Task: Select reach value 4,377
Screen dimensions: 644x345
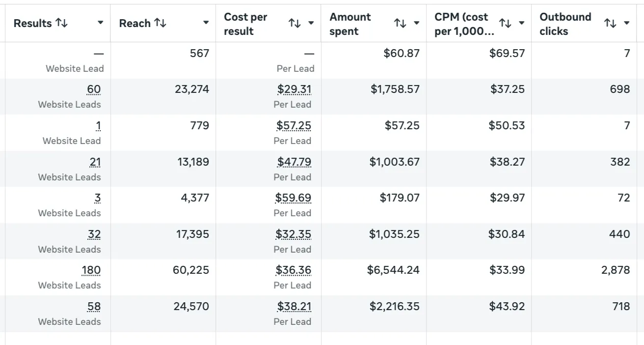Action: point(195,198)
